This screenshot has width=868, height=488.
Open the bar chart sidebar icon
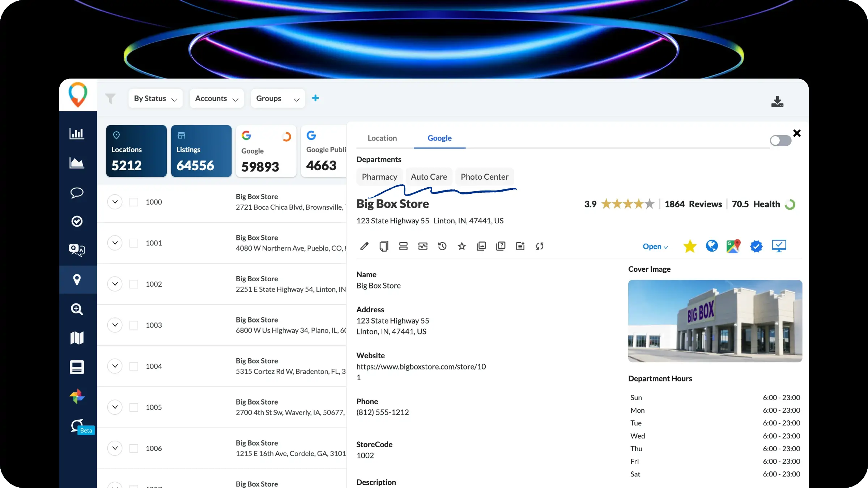(77, 134)
